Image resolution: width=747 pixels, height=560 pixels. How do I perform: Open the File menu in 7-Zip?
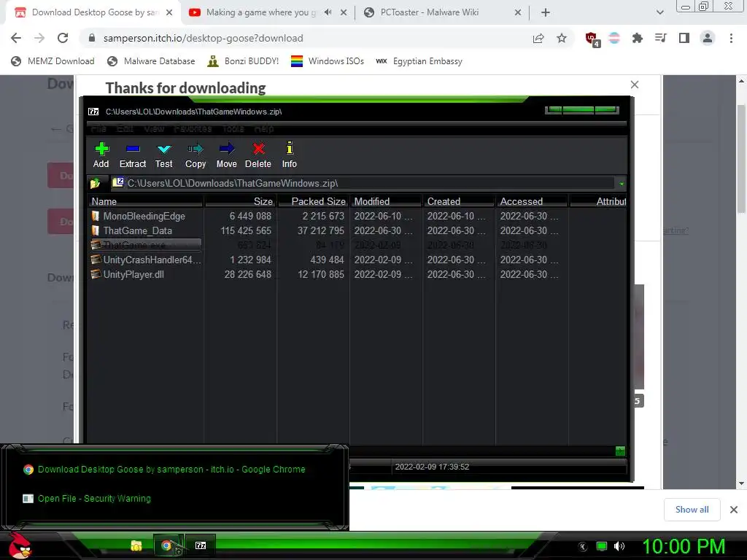click(98, 128)
